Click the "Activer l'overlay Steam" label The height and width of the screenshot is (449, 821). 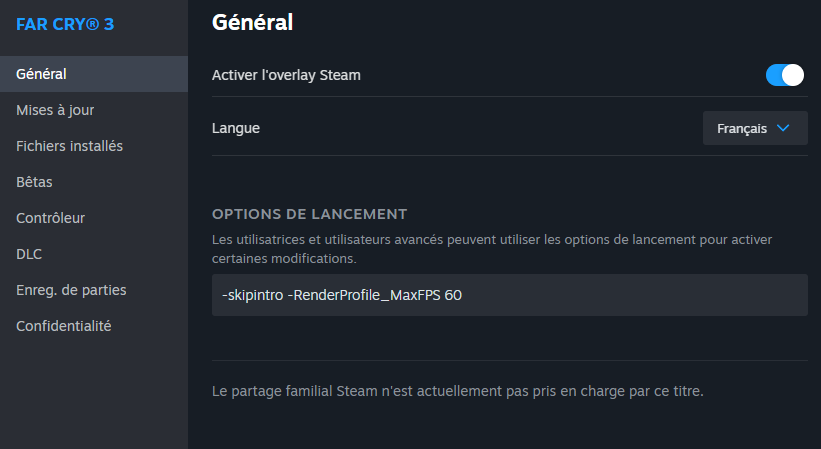click(286, 75)
